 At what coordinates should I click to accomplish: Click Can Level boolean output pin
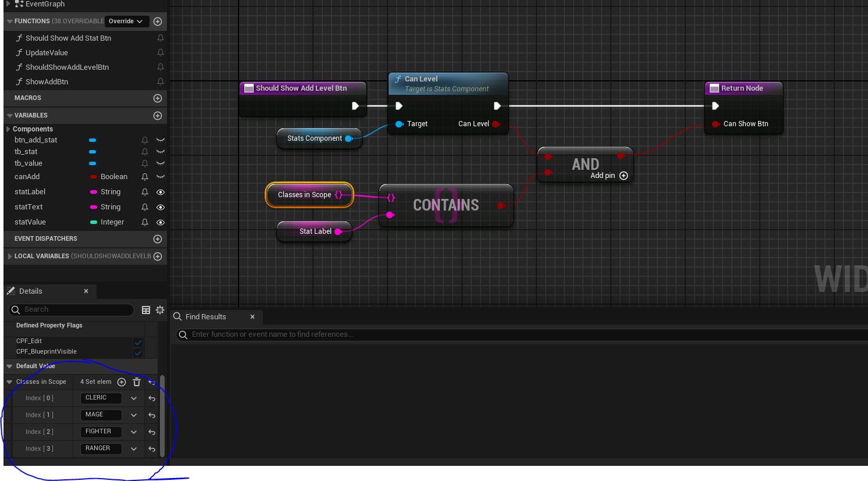[496, 124]
